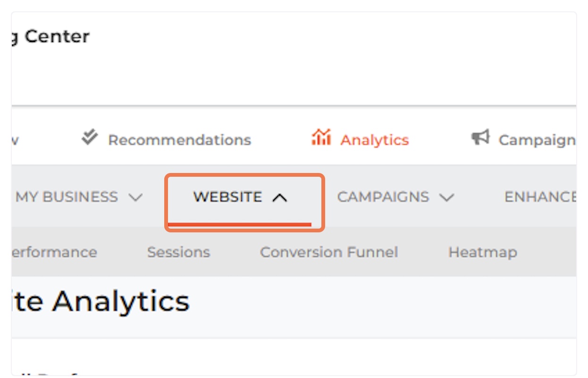Click the Website Analytics page heading
The image size is (588, 378).
pos(101,301)
